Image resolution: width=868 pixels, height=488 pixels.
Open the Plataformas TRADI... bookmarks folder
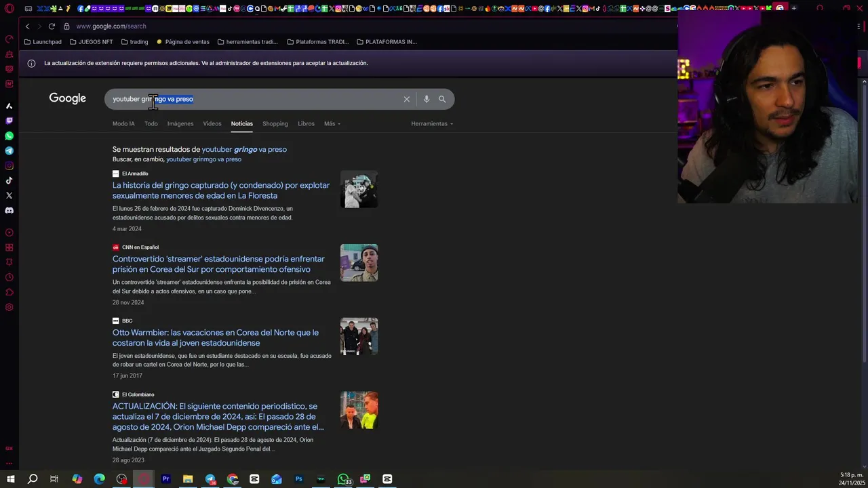[317, 42]
